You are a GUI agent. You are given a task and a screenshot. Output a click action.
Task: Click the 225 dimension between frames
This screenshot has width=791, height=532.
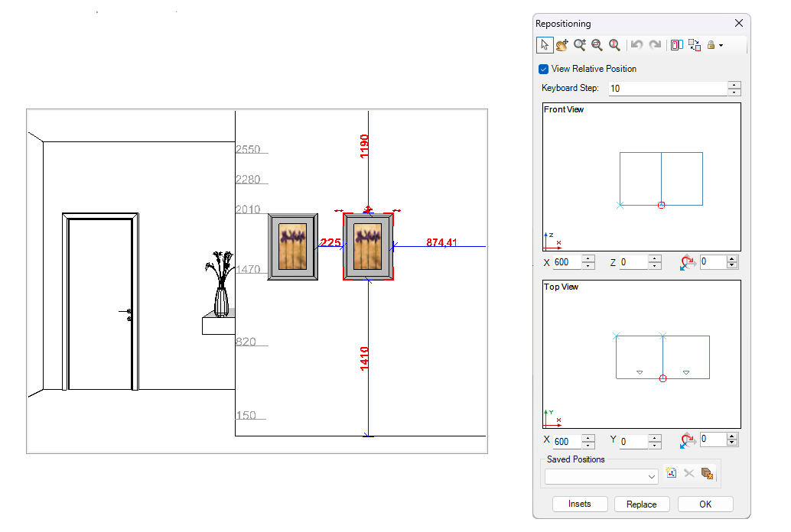(x=330, y=242)
